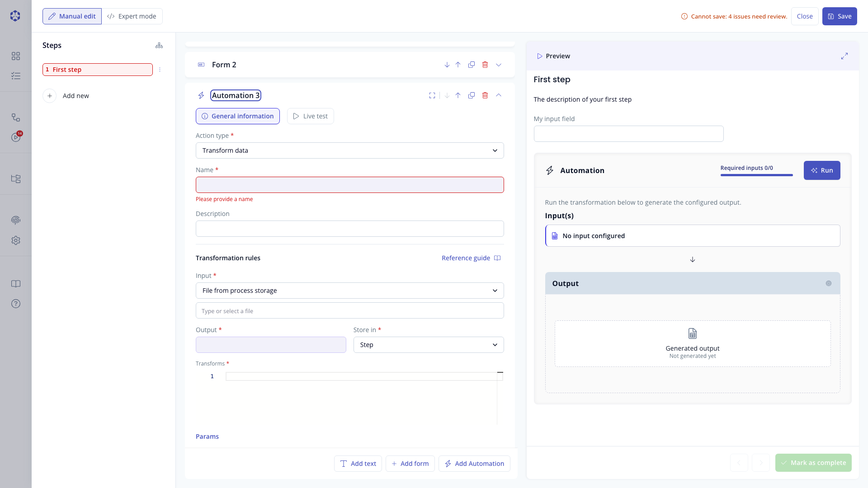Click the hierarchy icon beside Steps heading
The height and width of the screenshot is (488, 868).
click(159, 45)
